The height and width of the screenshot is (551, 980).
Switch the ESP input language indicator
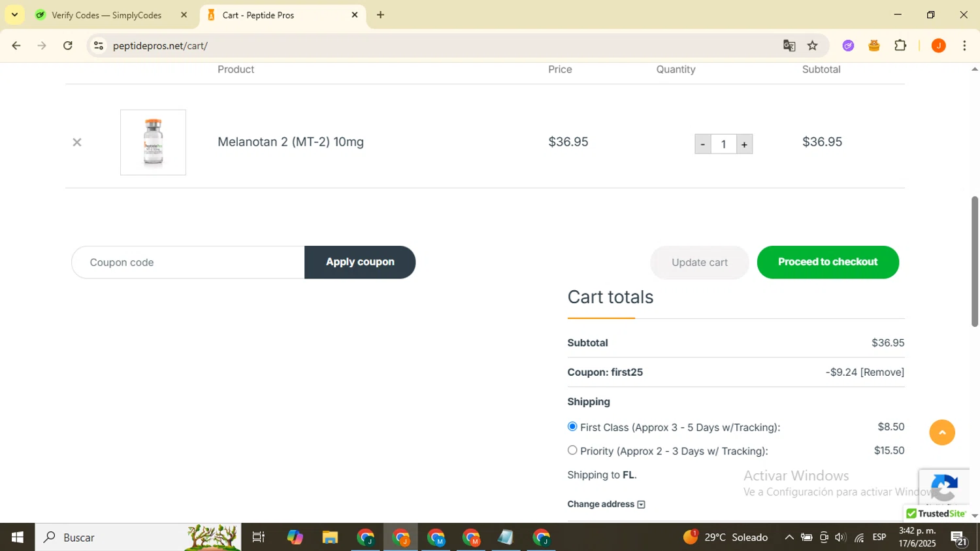(x=879, y=537)
